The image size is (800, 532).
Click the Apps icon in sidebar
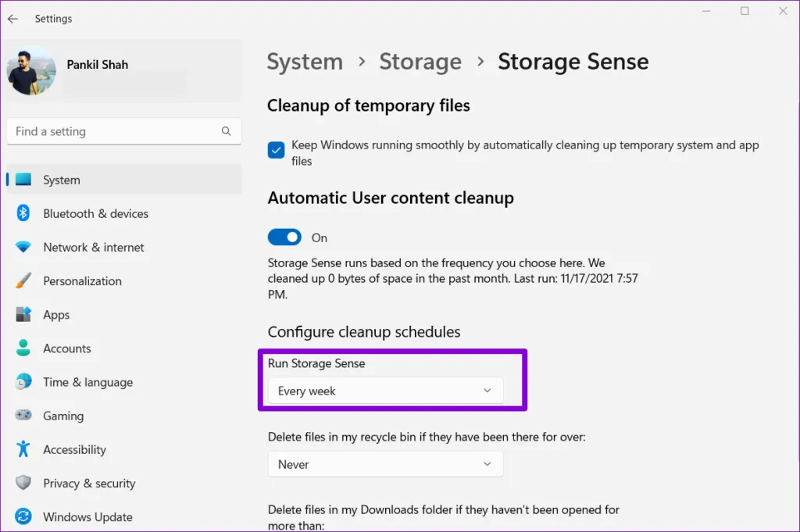point(23,314)
